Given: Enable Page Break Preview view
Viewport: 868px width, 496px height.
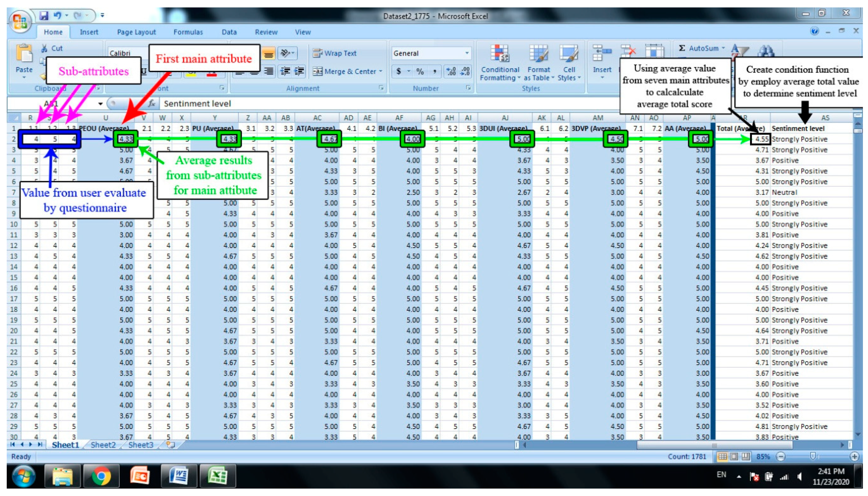Looking at the screenshot, I should (746, 456).
